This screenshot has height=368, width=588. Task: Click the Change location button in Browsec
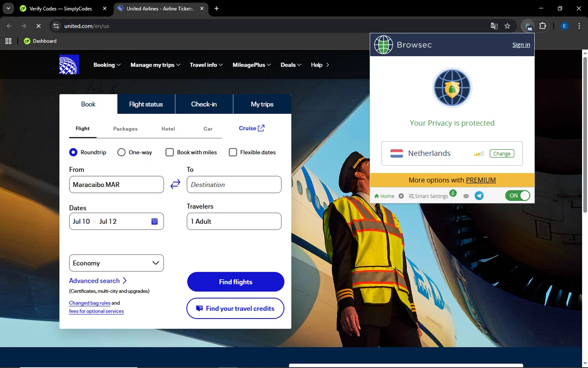point(502,153)
